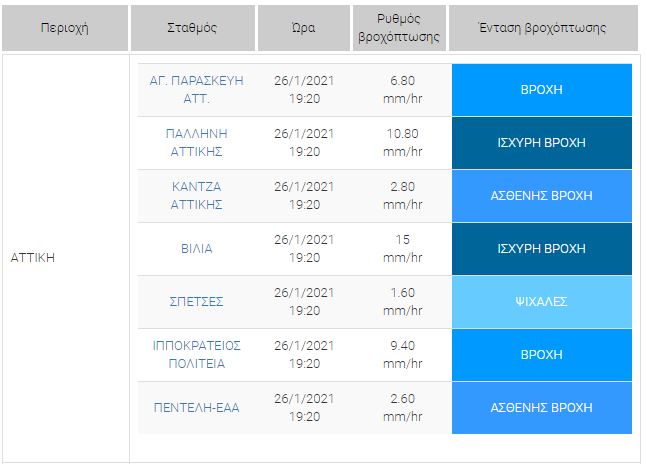The image size is (647, 464).
Task: Select the ΑΣΘΕΝΗΣ ΒΡΟΧΗ cell for ΠΕΝΤΕΛΗ-ΕΑΑ
Action: [542, 407]
